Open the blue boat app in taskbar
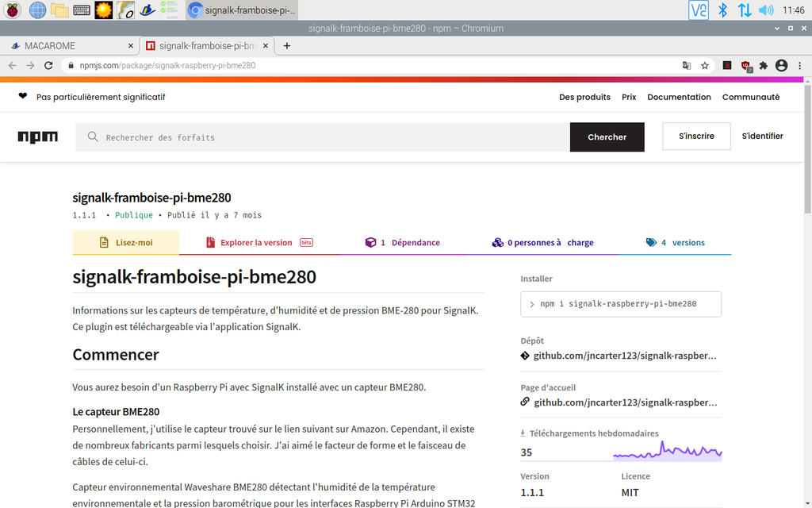The image size is (812, 508). pos(147,10)
